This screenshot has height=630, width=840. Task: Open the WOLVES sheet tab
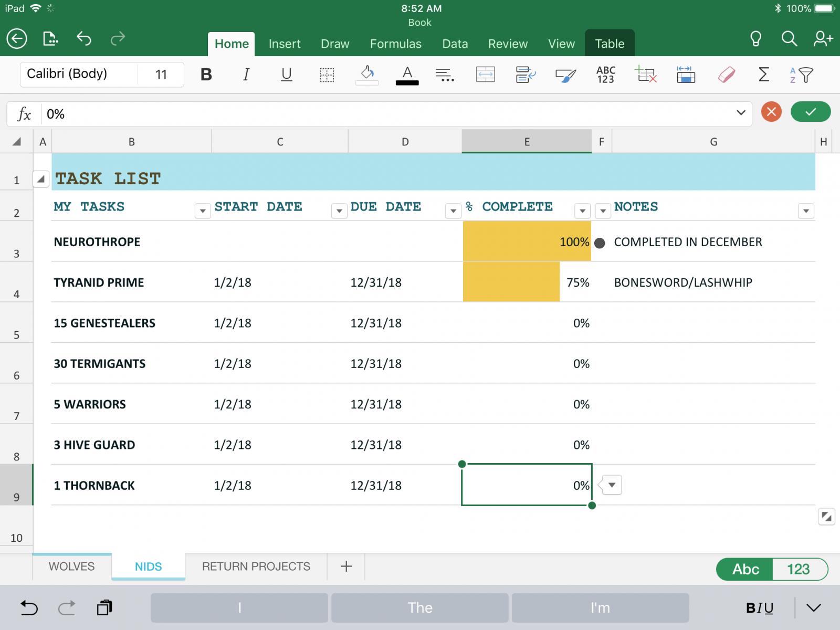pyautogui.click(x=72, y=566)
